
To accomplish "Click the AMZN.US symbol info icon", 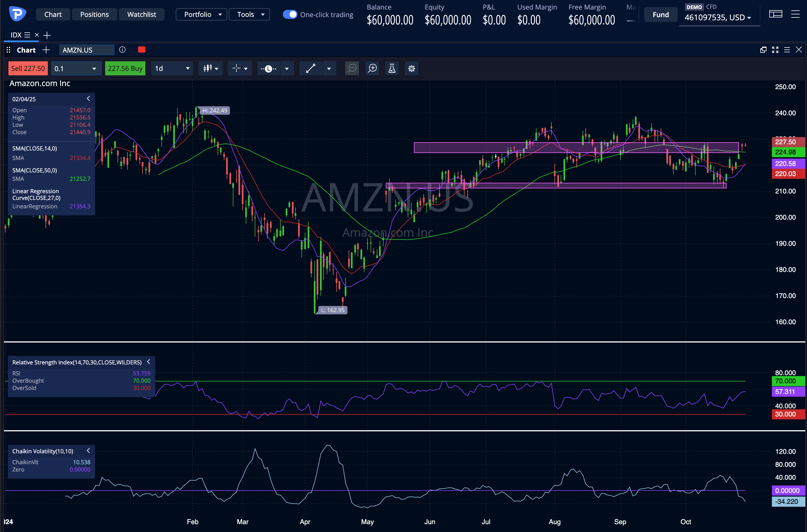I will click(x=123, y=50).
